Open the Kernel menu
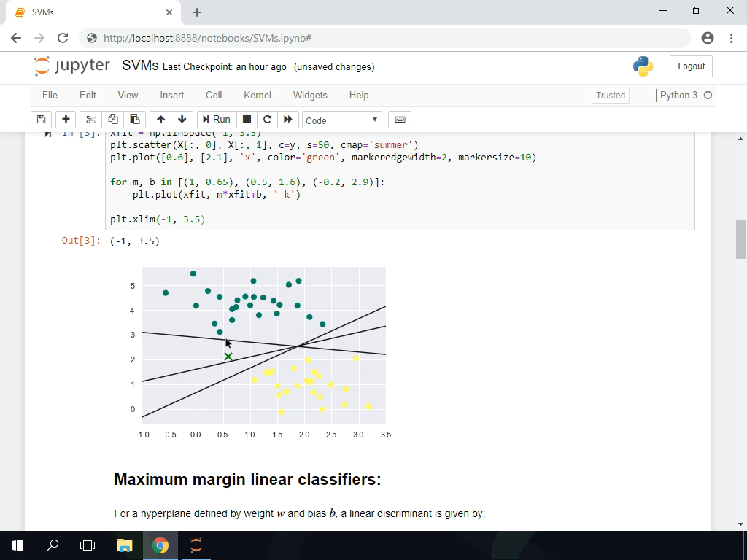Image resolution: width=747 pixels, height=560 pixels. click(257, 95)
